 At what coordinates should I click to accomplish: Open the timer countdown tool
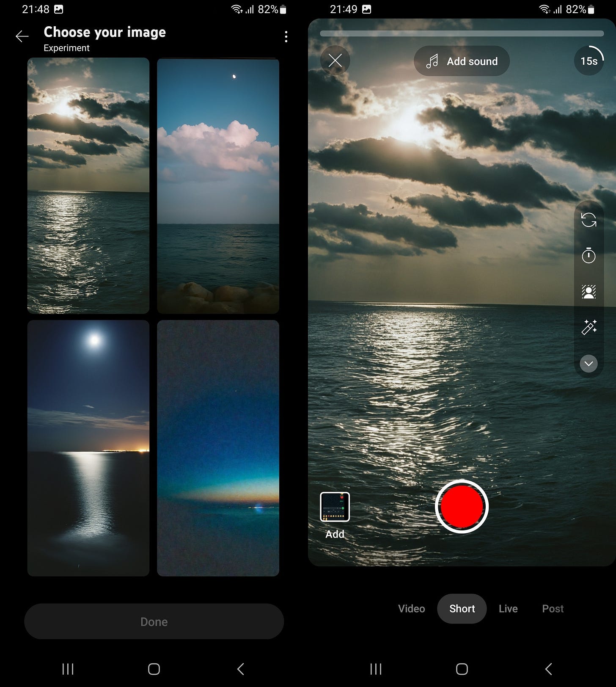click(x=588, y=256)
